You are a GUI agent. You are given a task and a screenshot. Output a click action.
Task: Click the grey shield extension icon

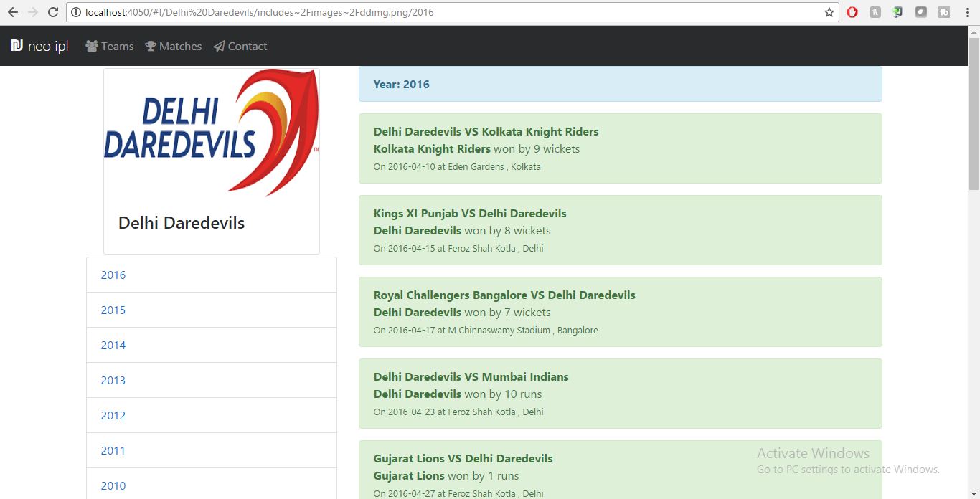(x=921, y=12)
